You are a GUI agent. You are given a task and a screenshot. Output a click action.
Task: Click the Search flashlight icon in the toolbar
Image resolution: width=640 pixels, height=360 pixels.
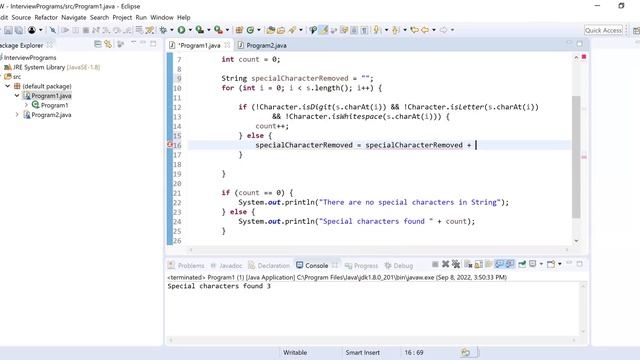(x=293, y=30)
